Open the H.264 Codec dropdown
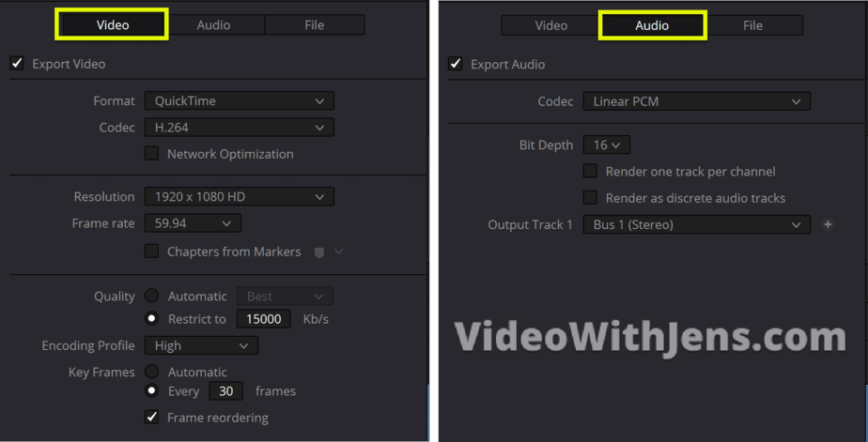The width and height of the screenshot is (868, 442). tap(240, 128)
